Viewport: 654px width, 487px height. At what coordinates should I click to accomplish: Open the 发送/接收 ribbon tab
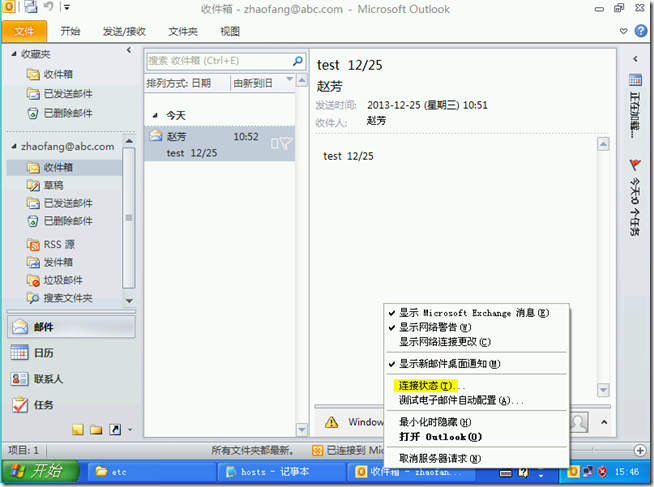[x=124, y=31]
